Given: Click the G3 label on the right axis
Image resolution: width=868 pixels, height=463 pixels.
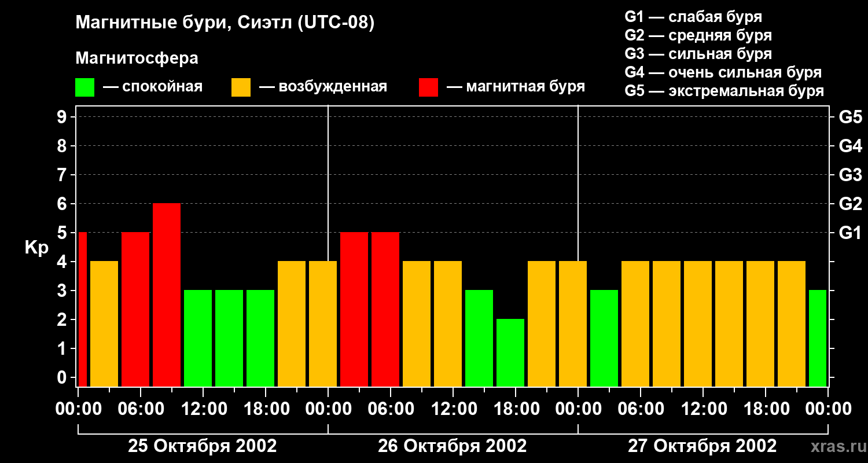Looking at the screenshot, I should point(850,175).
